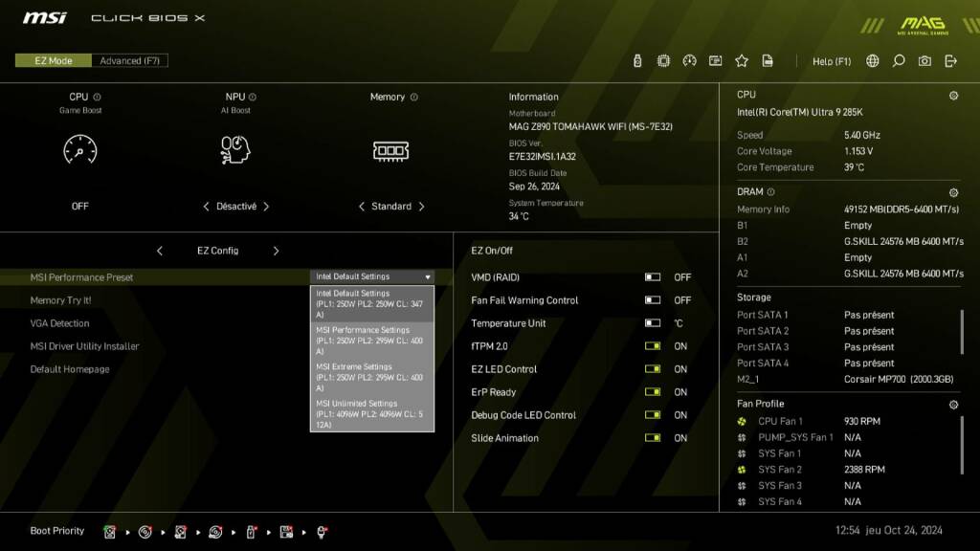
Task: Click the star Favorites icon
Action: [742, 60]
